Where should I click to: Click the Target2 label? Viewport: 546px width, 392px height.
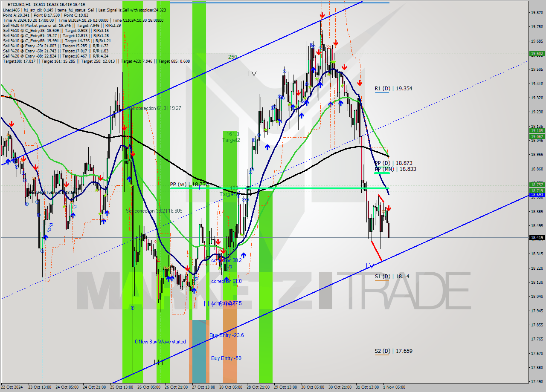pyautogui.click(x=231, y=140)
